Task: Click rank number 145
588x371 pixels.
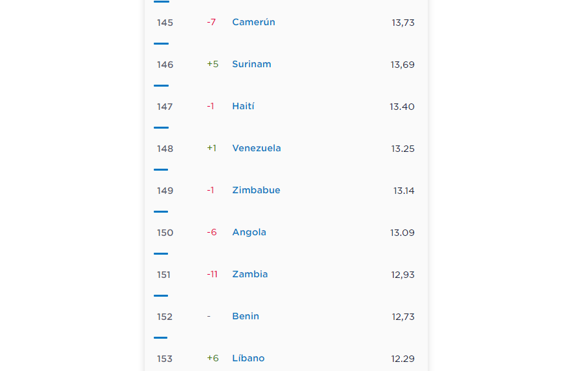Action: (x=165, y=23)
